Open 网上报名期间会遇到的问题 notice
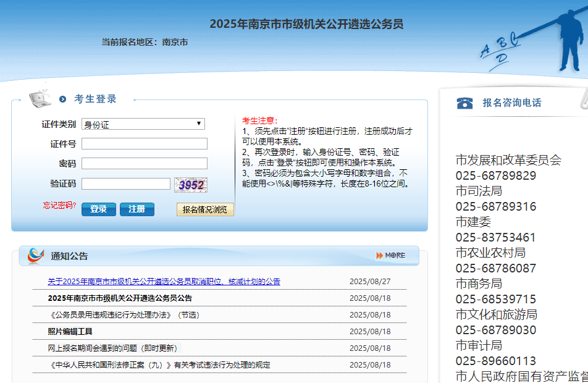This screenshot has height=383, width=588. point(112,348)
